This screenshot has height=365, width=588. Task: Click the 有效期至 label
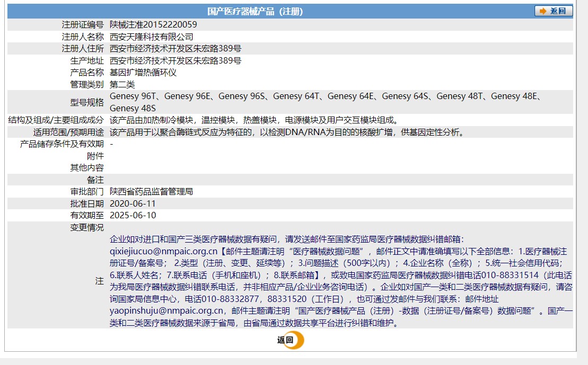86,216
